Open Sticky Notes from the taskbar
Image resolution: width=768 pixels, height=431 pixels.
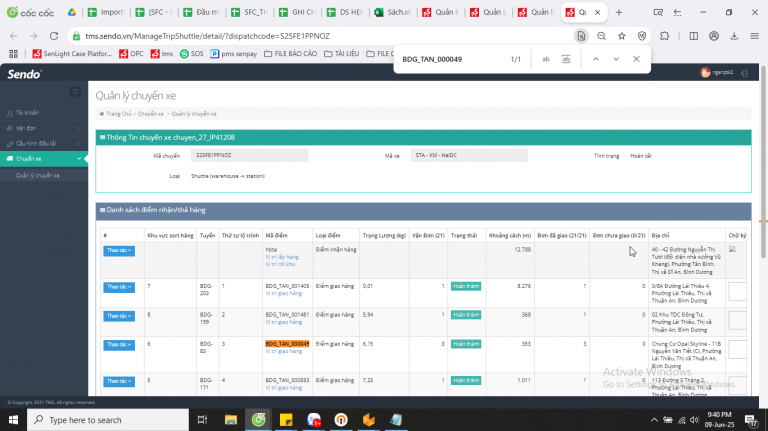[286, 420]
